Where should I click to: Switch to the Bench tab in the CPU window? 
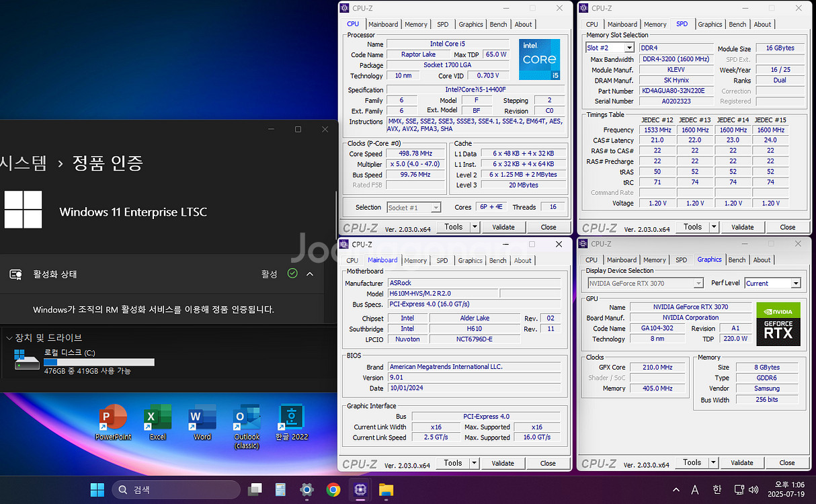(498, 24)
